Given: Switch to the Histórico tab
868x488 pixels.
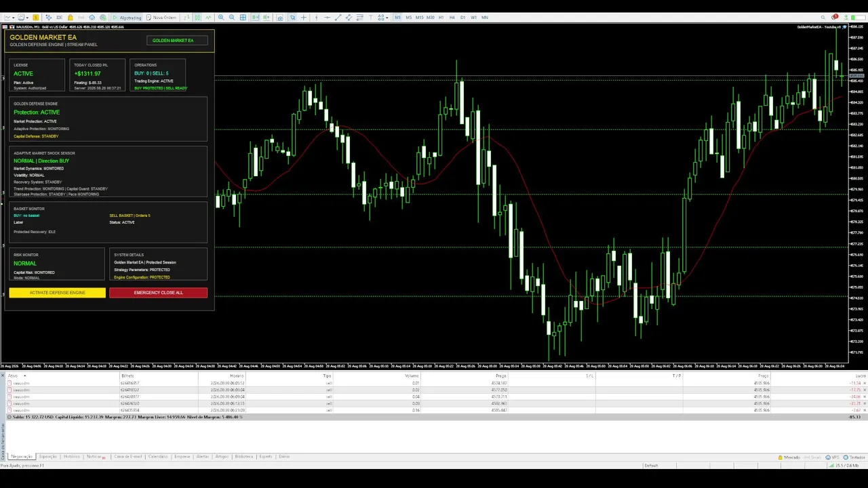Looking at the screenshot, I should coord(71,457).
